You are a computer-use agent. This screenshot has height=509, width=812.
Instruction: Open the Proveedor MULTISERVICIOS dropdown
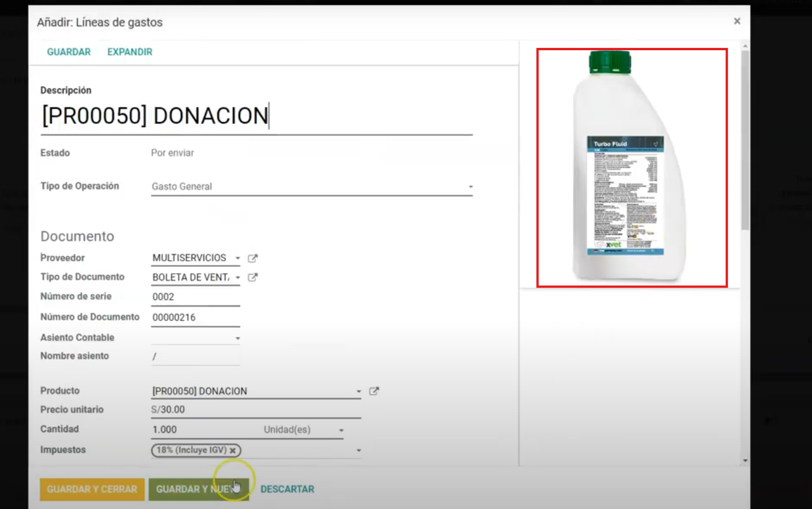pos(238,258)
